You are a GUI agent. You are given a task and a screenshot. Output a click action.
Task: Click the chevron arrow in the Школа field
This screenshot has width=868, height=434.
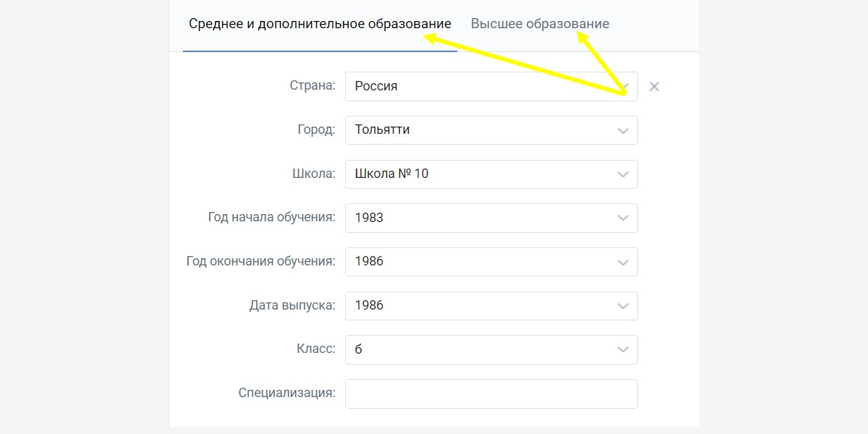pos(623,175)
